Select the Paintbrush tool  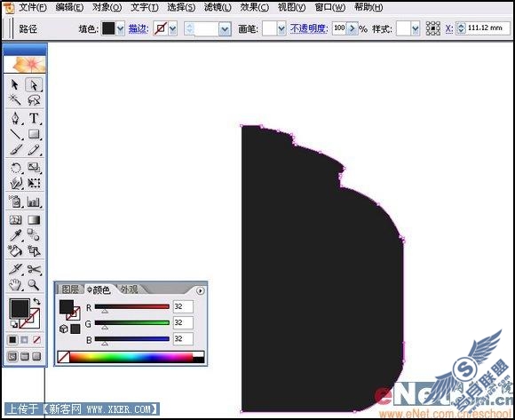[x=15, y=150]
